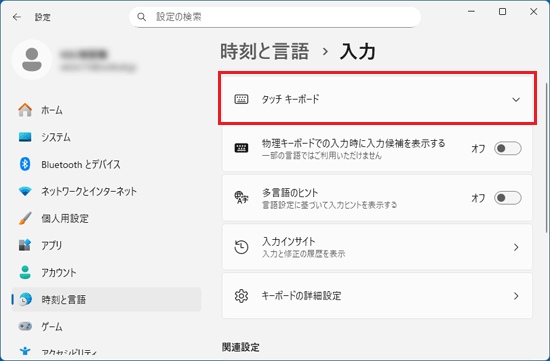
Task: Click the タッチ キーボード row label
Action: (290, 99)
